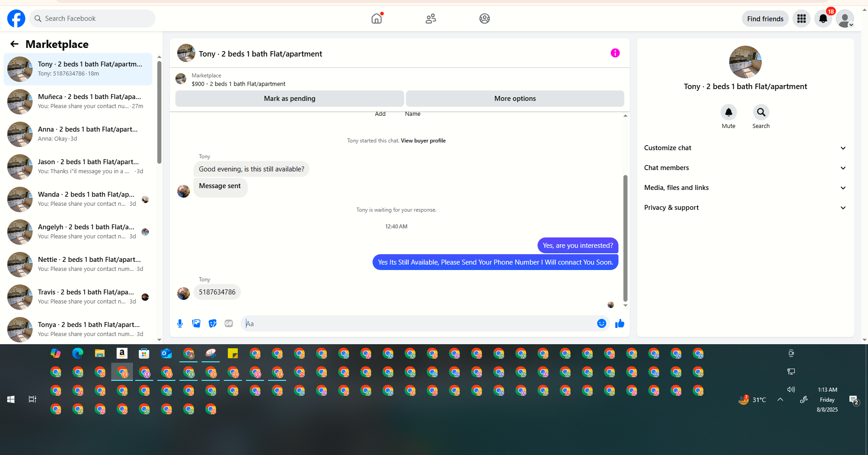Click the 'Yes, are you interested?' message

click(x=578, y=246)
